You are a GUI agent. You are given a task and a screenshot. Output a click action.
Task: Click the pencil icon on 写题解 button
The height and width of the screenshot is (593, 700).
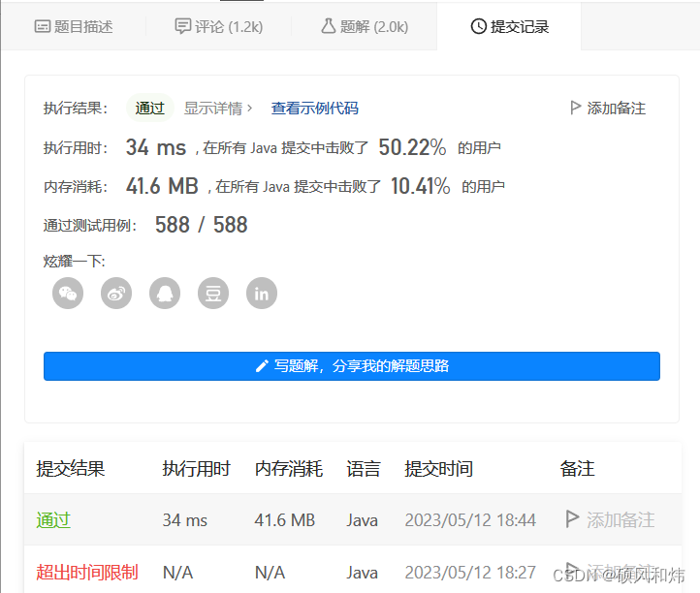pyautogui.click(x=262, y=366)
